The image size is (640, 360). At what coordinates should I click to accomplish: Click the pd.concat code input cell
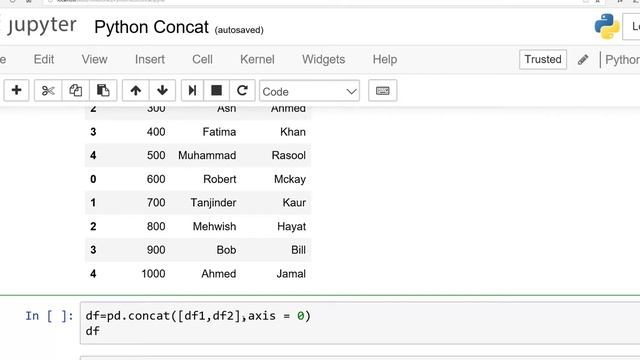point(360,323)
